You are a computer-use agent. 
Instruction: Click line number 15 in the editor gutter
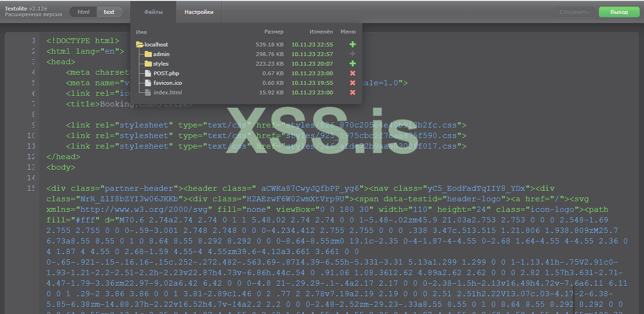[x=31, y=188]
